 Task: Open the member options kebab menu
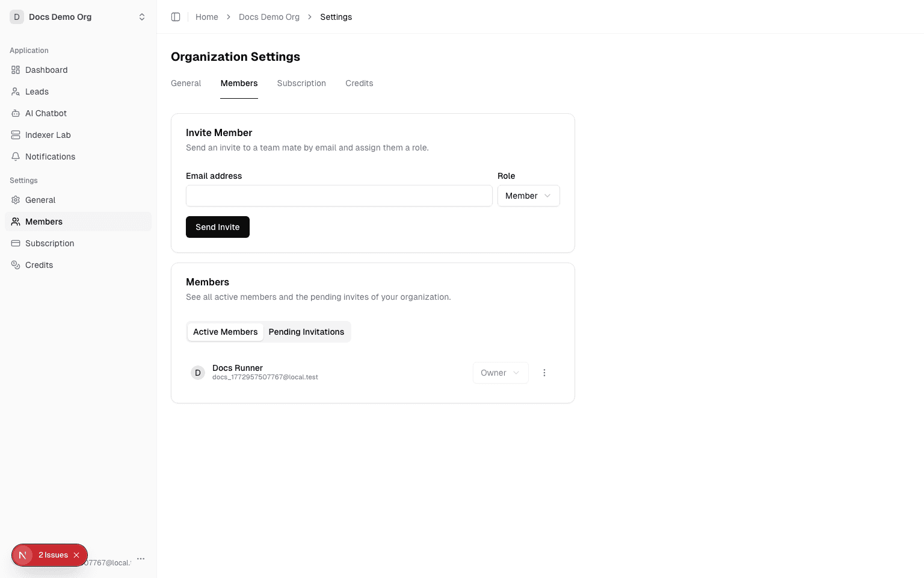click(x=544, y=373)
